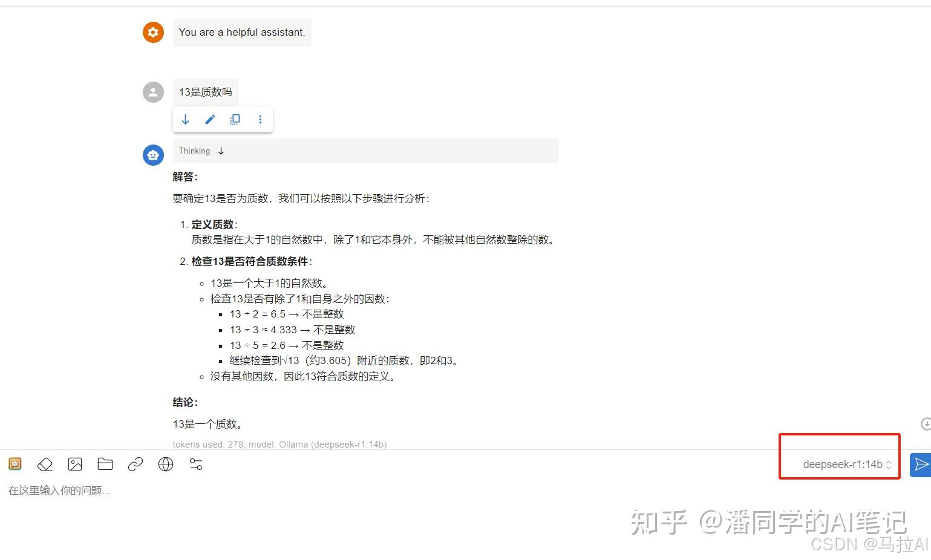Click the line 13 ÷ 2 = 6.5
This screenshot has width=931, height=560.
click(x=287, y=314)
